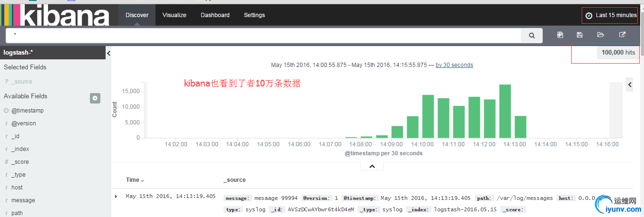Sort by Time column arrow
This screenshot has height=217, width=644.
[143, 181]
